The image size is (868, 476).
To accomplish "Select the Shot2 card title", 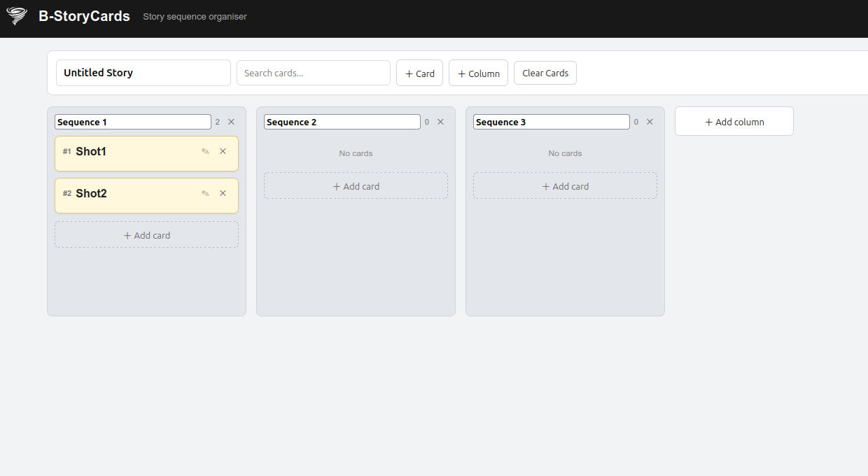I will [91, 193].
